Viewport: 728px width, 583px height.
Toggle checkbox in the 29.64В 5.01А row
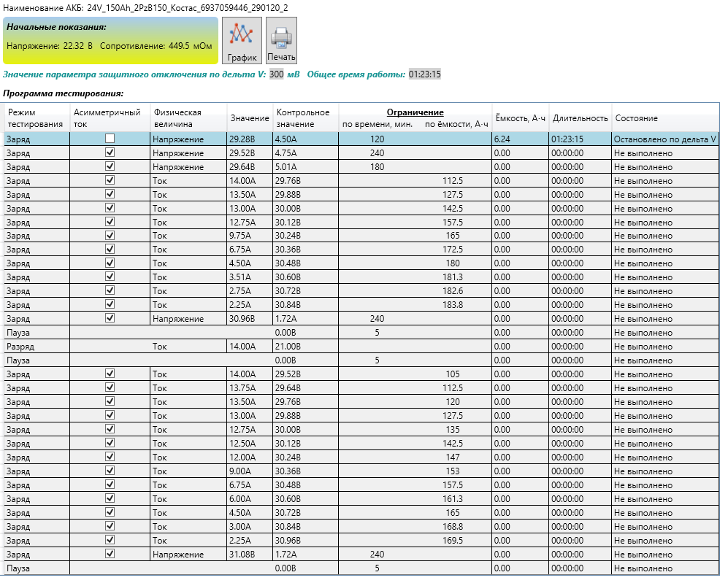pos(110,166)
